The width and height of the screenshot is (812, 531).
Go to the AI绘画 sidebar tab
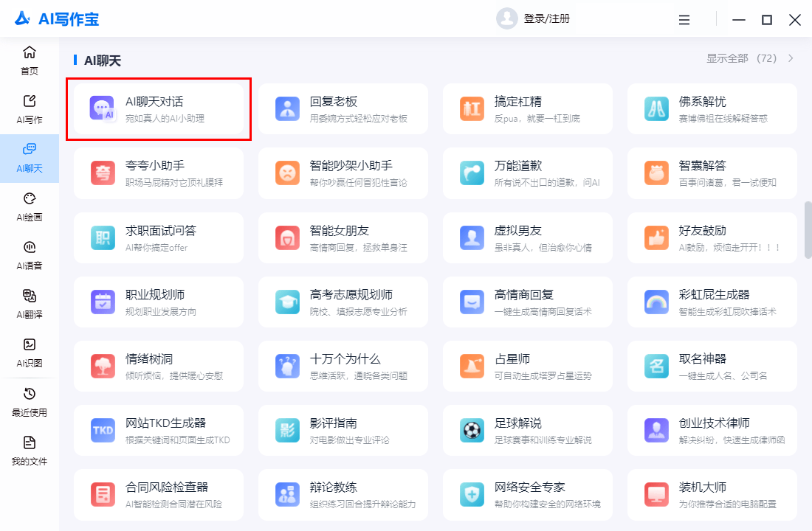pos(30,206)
